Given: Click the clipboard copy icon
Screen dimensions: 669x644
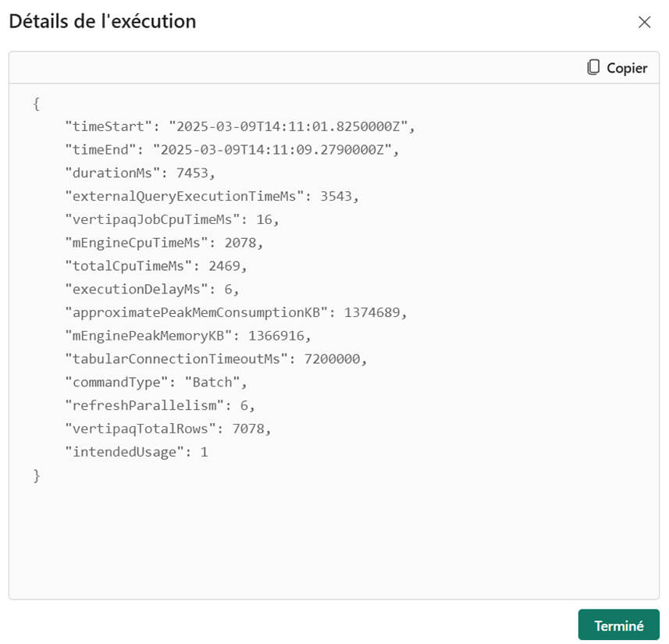Looking at the screenshot, I should pyautogui.click(x=593, y=68).
